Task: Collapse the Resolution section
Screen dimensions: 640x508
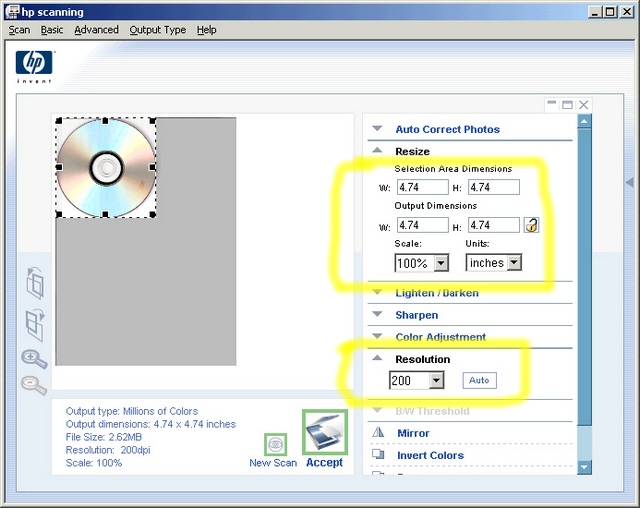Action: pos(378,358)
